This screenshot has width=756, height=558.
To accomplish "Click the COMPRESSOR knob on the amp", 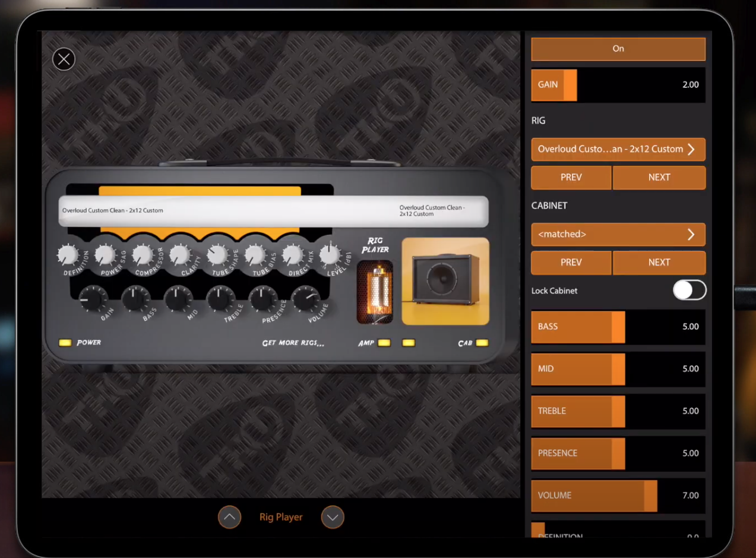I will [143, 255].
